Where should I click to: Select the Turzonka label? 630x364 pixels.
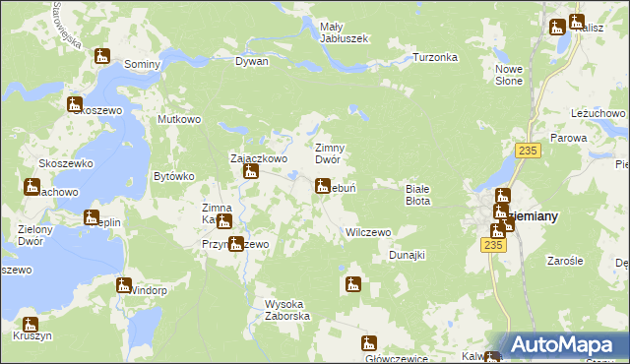coord(435,57)
